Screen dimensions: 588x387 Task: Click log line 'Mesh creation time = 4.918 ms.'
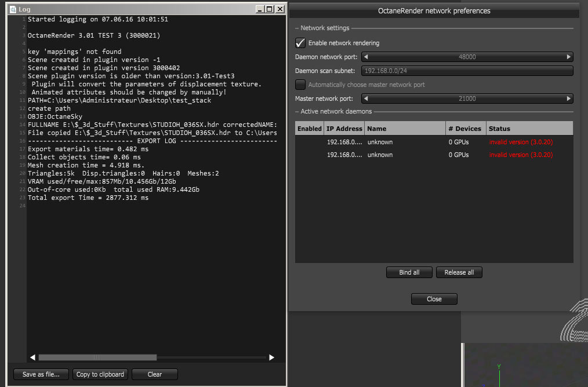pos(86,165)
